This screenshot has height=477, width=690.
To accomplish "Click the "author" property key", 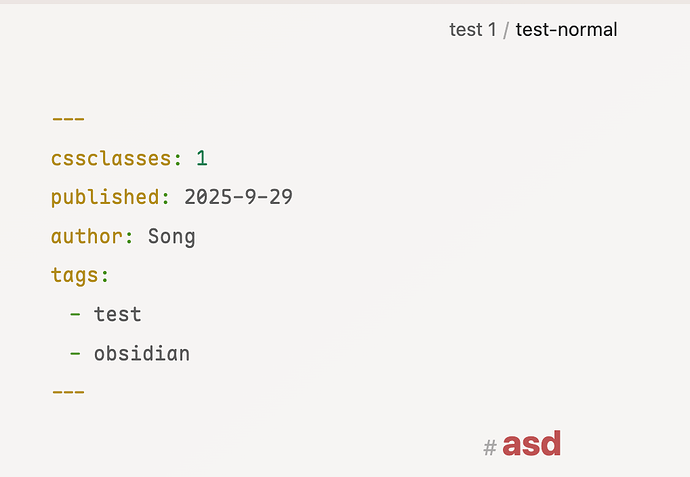I will 87,237.
